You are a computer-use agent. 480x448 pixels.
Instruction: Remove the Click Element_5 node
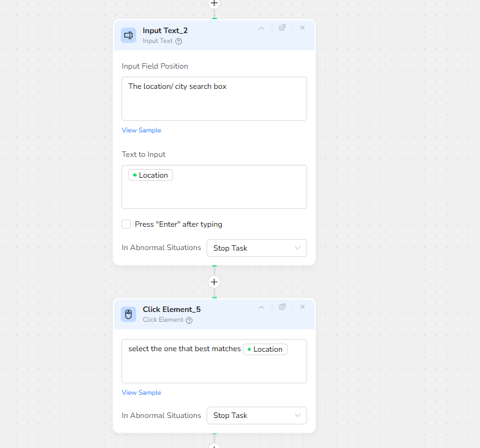[x=302, y=306]
